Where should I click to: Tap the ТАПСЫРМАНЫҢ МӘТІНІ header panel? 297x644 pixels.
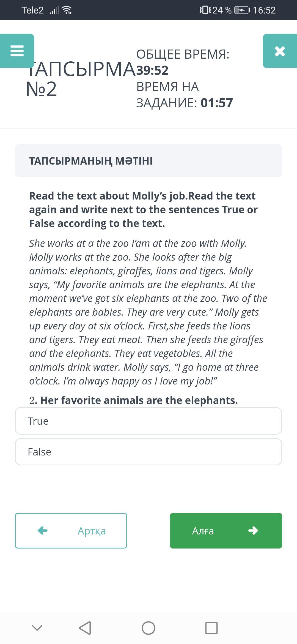click(x=148, y=161)
